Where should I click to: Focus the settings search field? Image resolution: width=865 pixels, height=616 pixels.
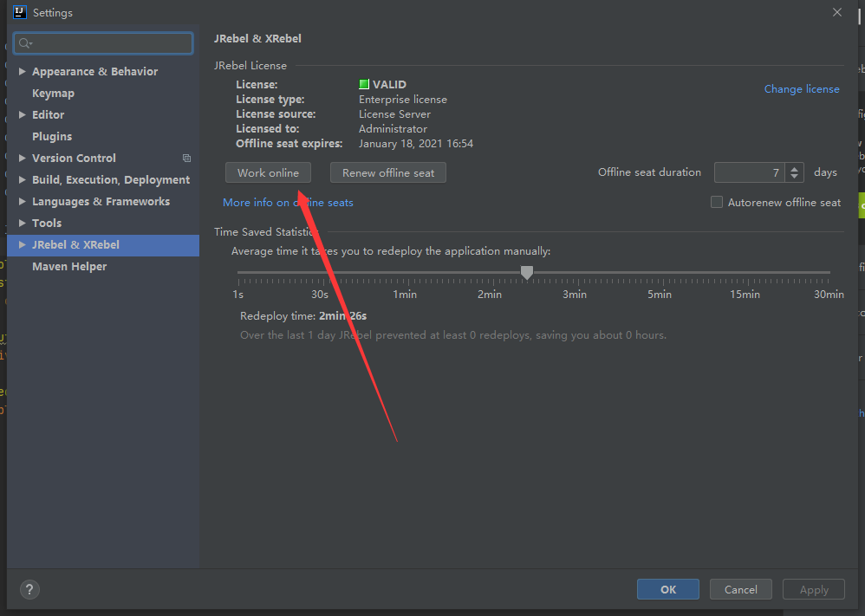(103, 43)
